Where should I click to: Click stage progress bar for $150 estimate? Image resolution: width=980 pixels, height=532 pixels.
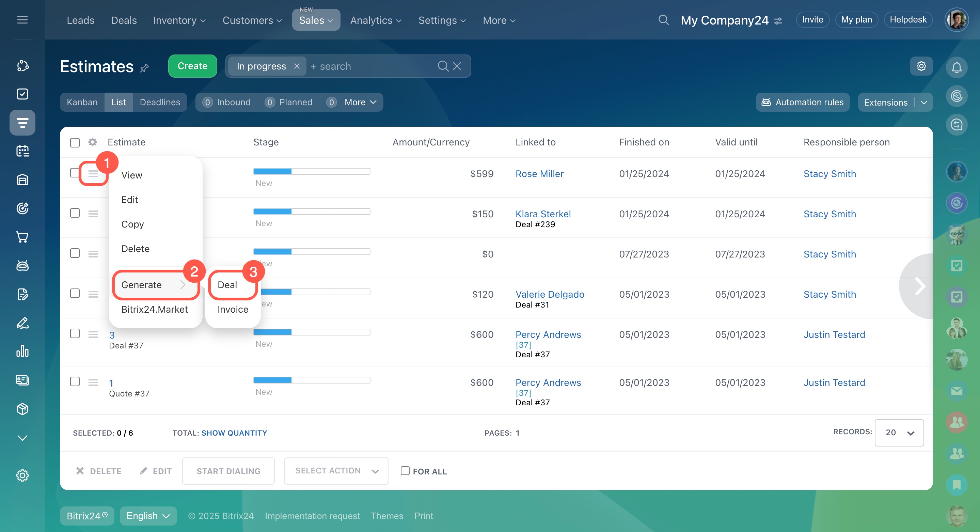coord(312,211)
